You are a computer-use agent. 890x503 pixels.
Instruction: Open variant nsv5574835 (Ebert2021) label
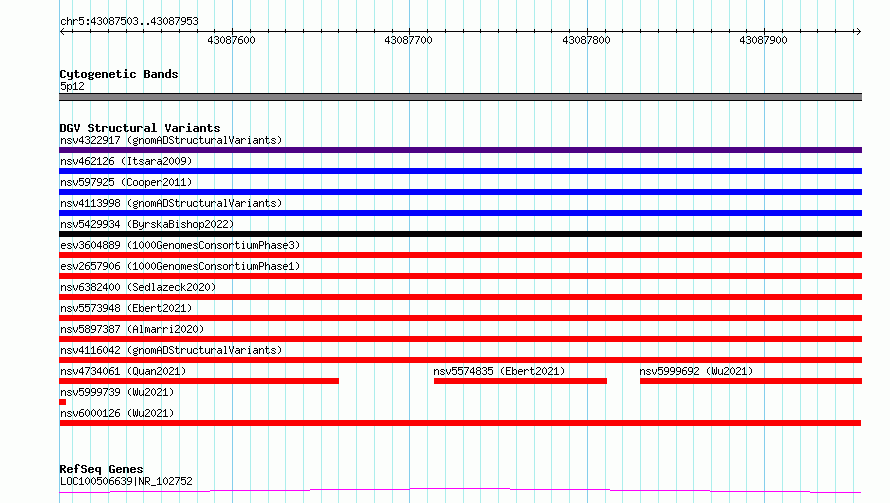pos(499,371)
